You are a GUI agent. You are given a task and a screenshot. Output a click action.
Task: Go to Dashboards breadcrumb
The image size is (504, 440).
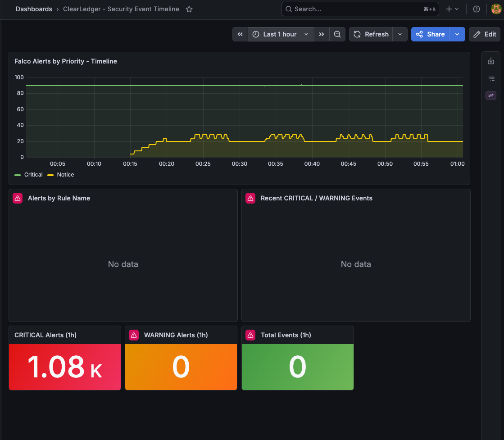34,9
